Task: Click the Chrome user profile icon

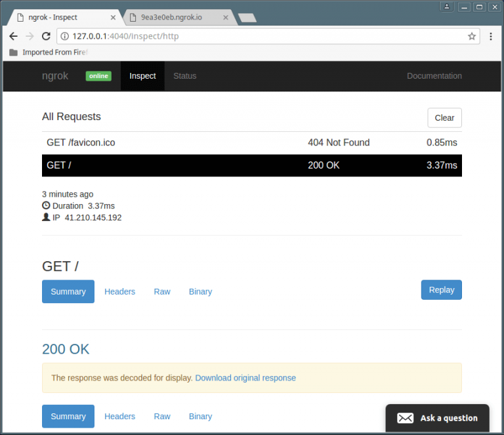Action: click(x=447, y=7)
